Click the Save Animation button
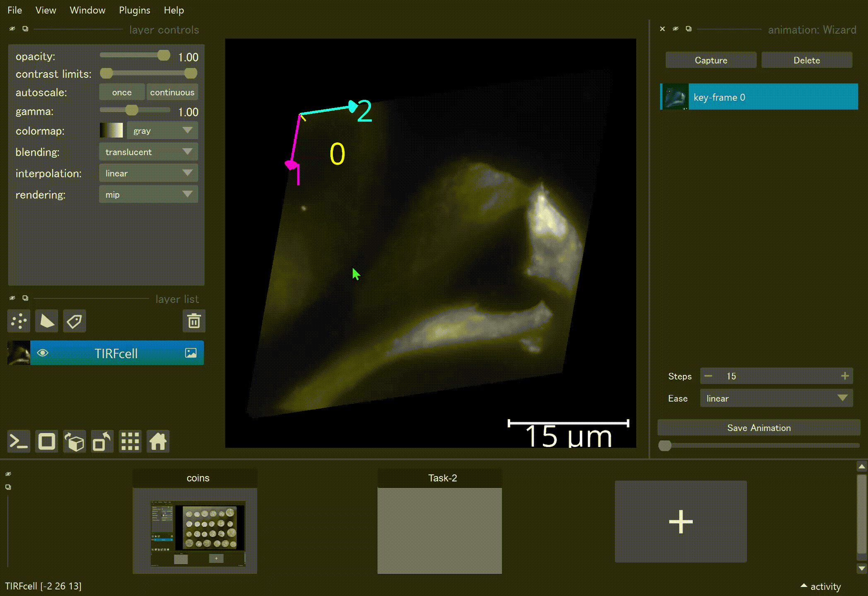The height and width of the screenshot is (596, 868). coord(759,428)
